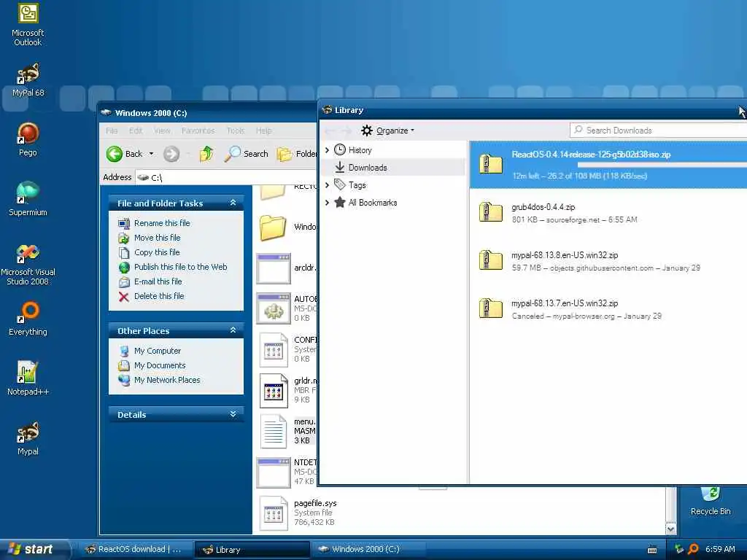This screenshot has height=560, width=747.
Task: Click mypal-68.13.7 zip file icon
Action: click(x=491, y=308)
